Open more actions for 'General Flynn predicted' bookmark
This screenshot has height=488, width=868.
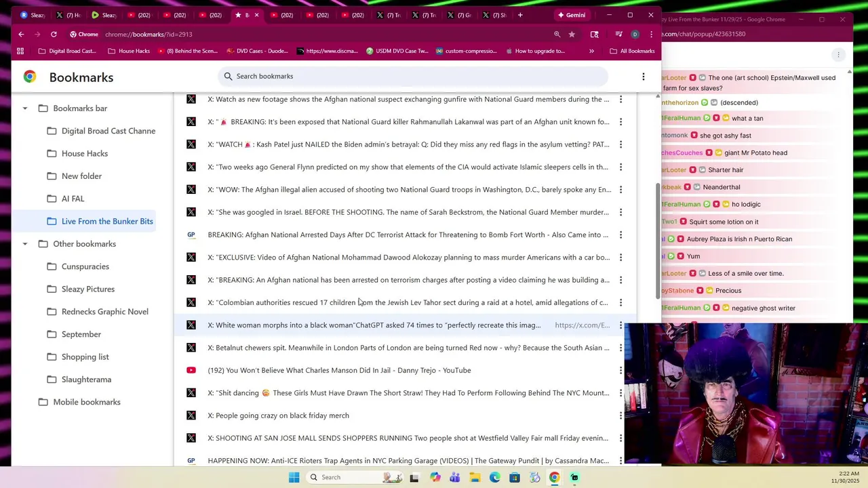point(620,167)
